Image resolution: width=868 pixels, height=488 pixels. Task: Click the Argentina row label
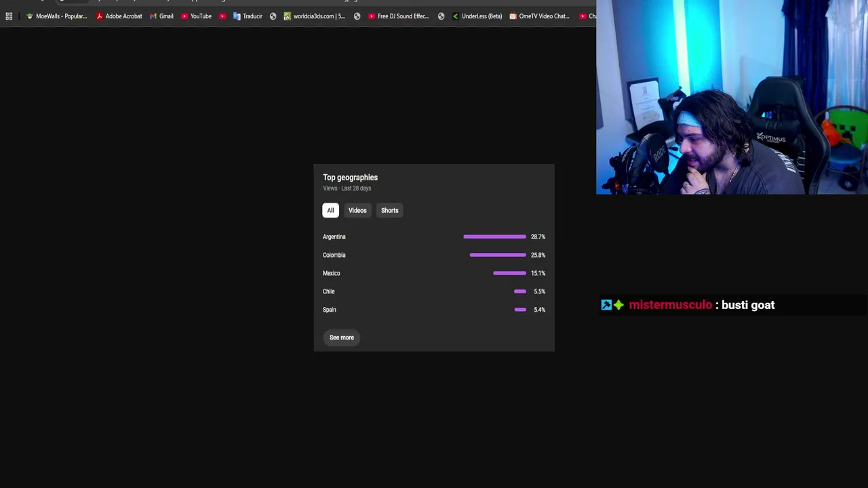click(x=334, y=237)
